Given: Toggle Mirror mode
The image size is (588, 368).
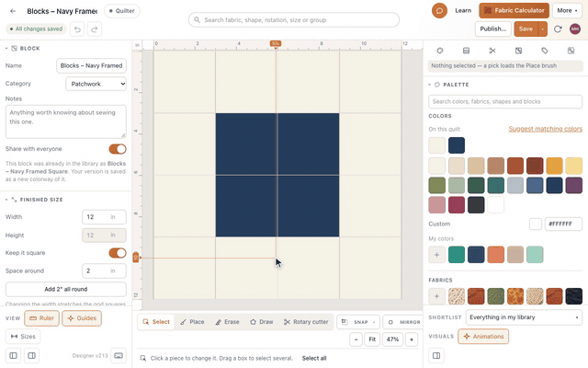Looking at the screenshot, I should point(403,322).
